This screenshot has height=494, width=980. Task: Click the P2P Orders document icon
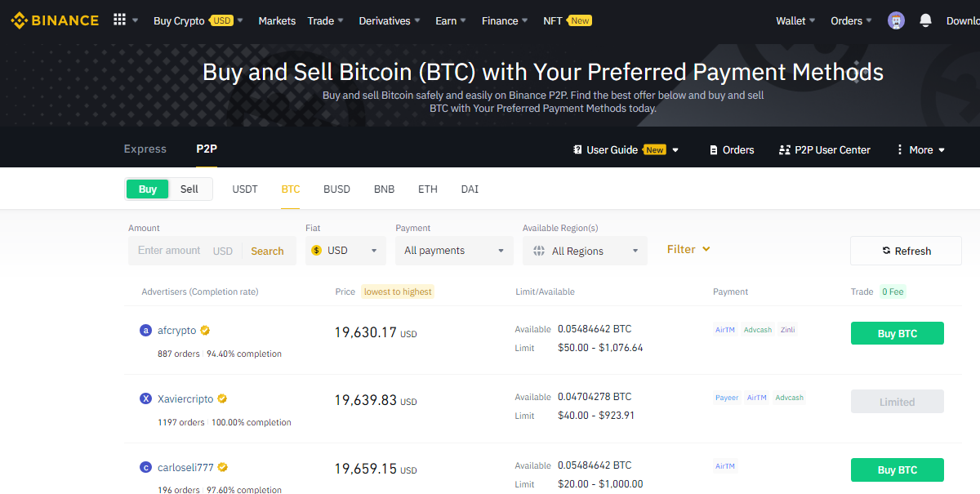click(x=714, y=150)
